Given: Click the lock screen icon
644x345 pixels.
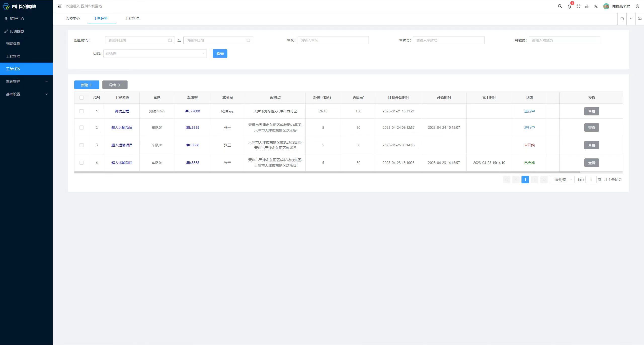Looking at the screenshot, I should coord(587,6).
